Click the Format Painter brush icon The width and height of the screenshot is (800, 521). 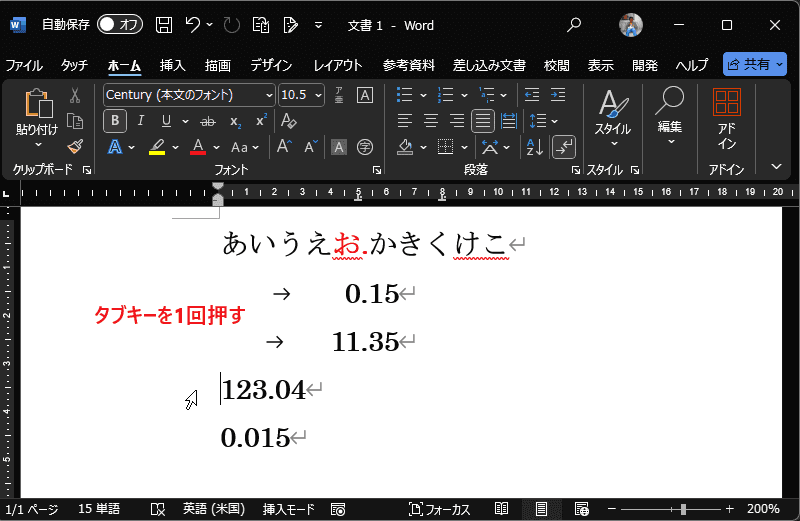(x=75, y=147)
